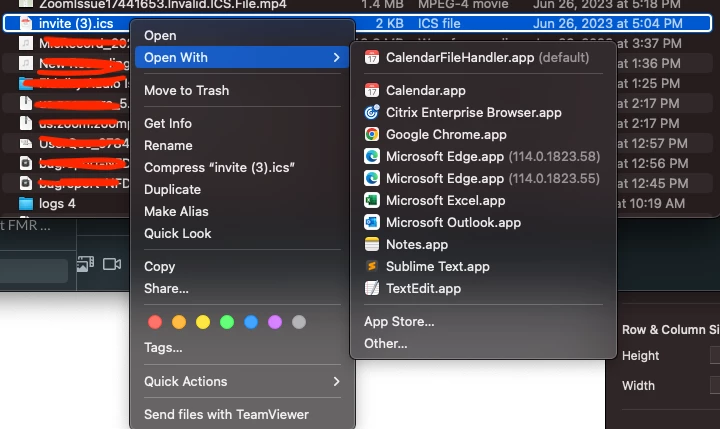Click the CalendarFileHandler.app icon

click(x=372, y=57)
